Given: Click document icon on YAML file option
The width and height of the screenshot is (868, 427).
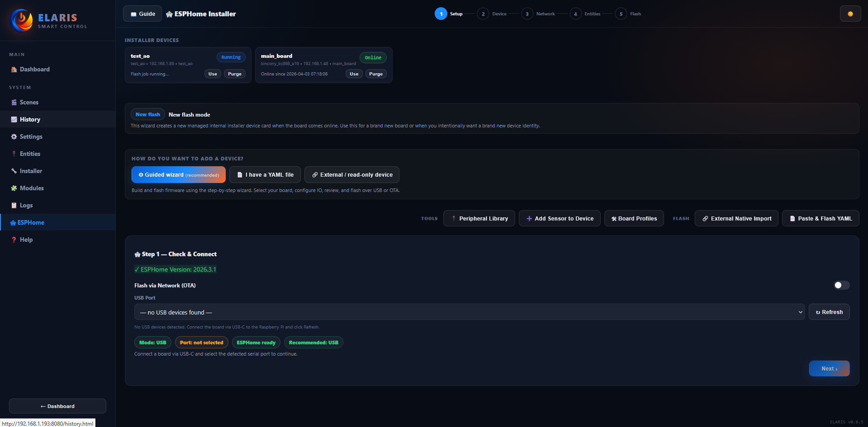Looking at the screenshot, I should 240,175.
